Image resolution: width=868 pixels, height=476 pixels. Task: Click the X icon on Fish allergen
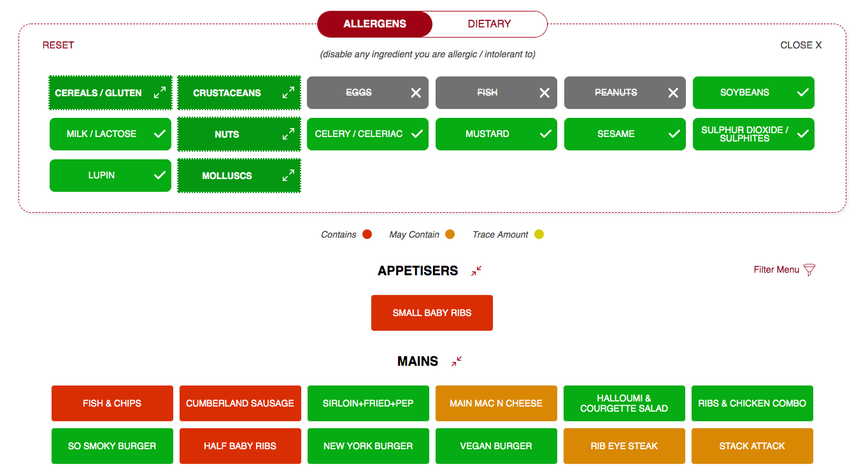click(544, 93)
